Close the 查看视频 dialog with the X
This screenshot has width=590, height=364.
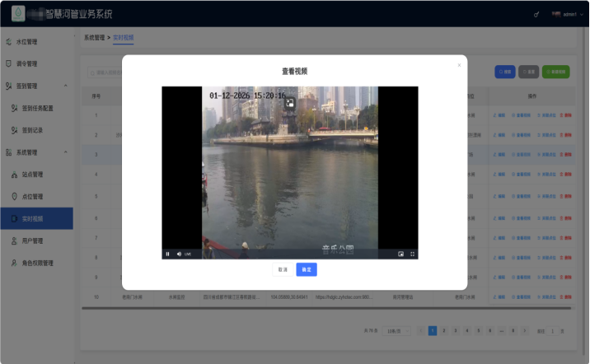pos(459,65)
